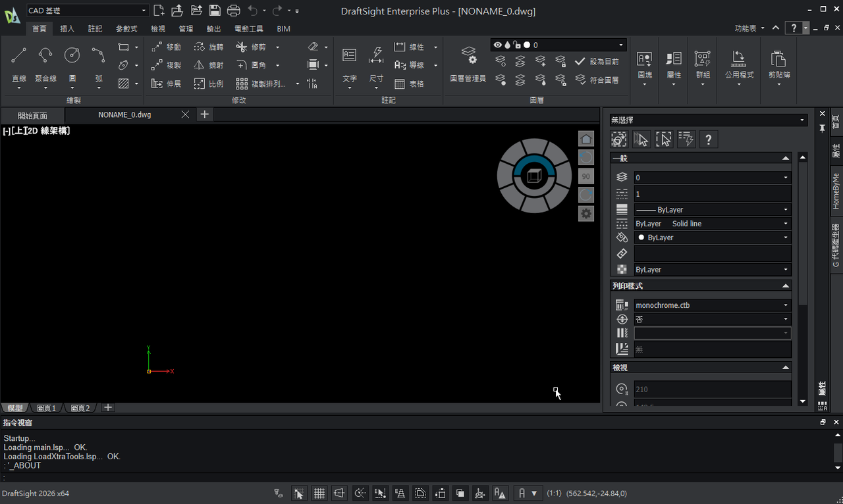Open the 檢視 ribbon tab

158,29
